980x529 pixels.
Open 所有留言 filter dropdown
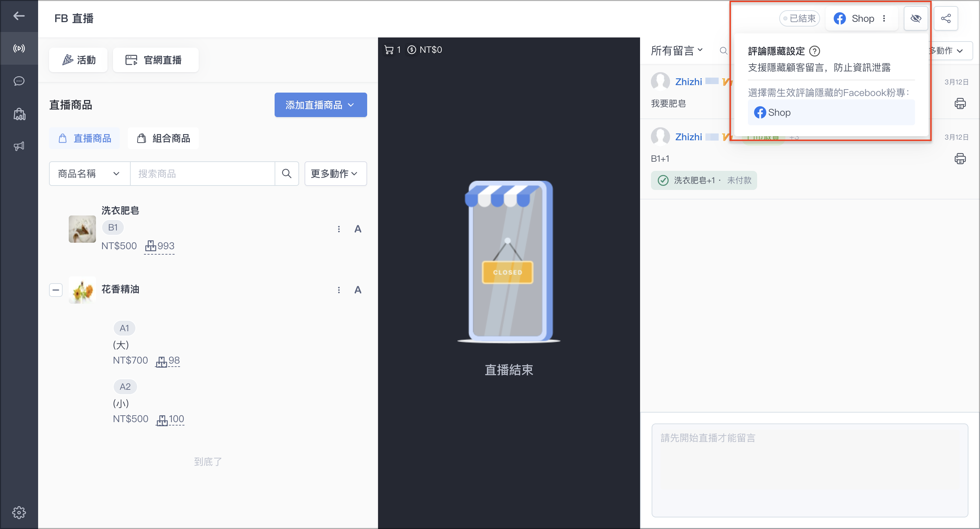tap(677, 51)
